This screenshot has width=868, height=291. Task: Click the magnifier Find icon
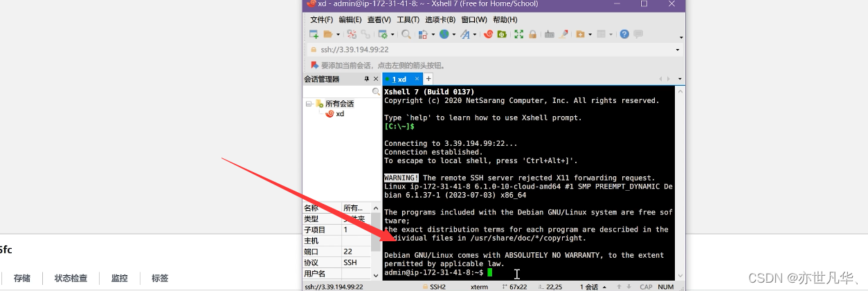[x=406, y=34]
